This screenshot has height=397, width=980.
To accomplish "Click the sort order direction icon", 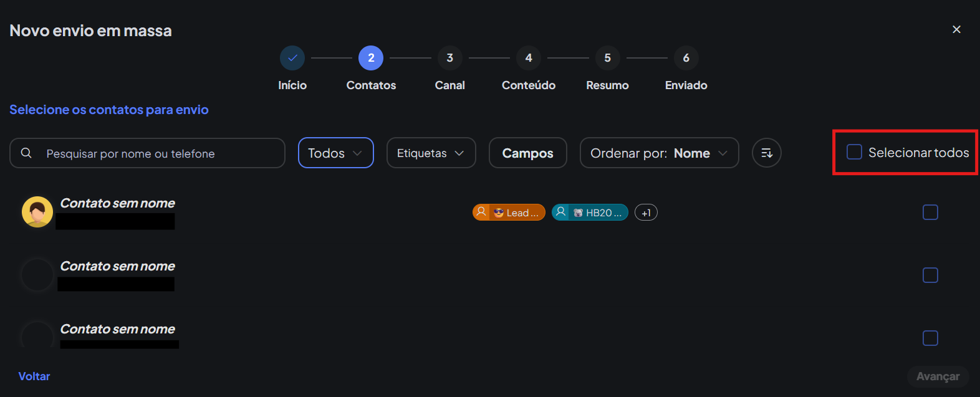I will [x=766, y=153].
